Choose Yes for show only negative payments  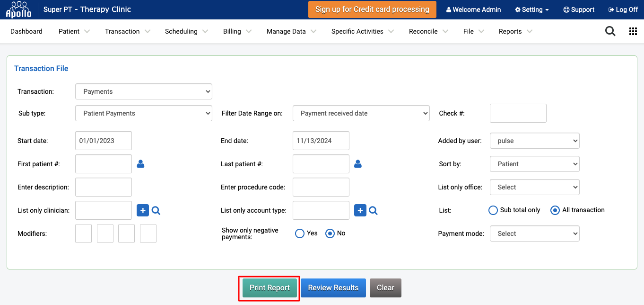point(300,233)
